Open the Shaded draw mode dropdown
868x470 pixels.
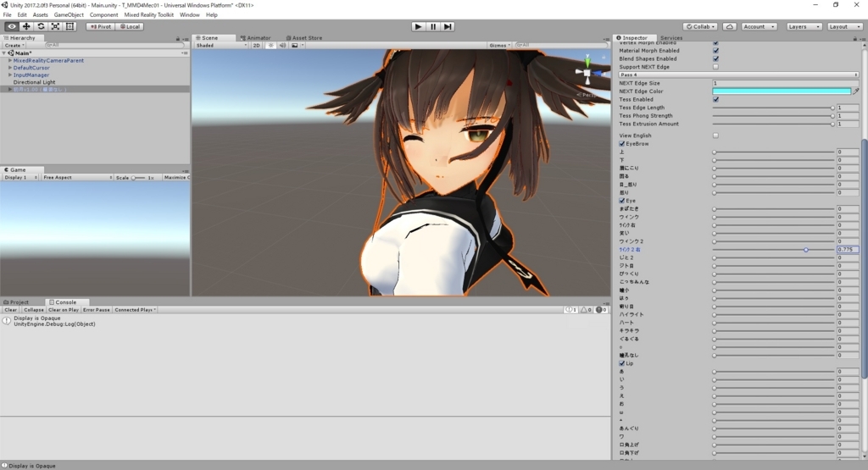click(x=221, y=46)
